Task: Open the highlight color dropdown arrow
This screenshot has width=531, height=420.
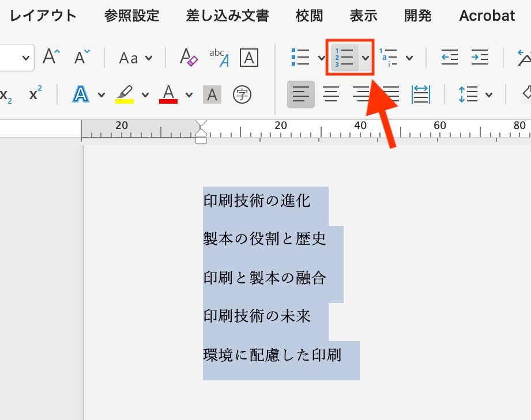Action: coord(145,94)
